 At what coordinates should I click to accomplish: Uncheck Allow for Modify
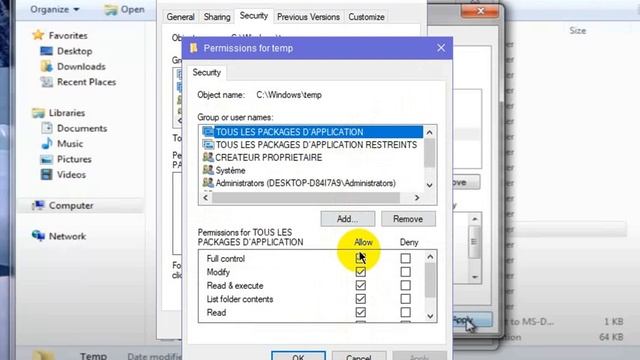[360, 272]
